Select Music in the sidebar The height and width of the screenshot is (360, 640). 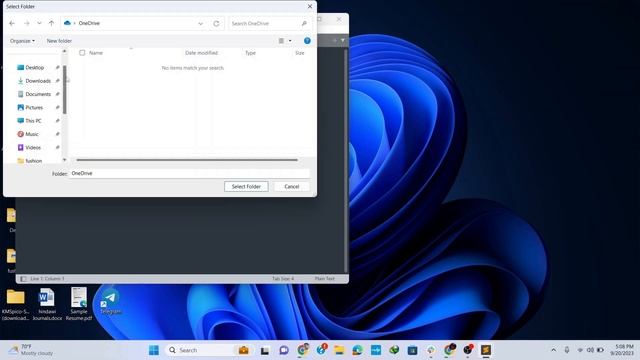pos(32,134)
